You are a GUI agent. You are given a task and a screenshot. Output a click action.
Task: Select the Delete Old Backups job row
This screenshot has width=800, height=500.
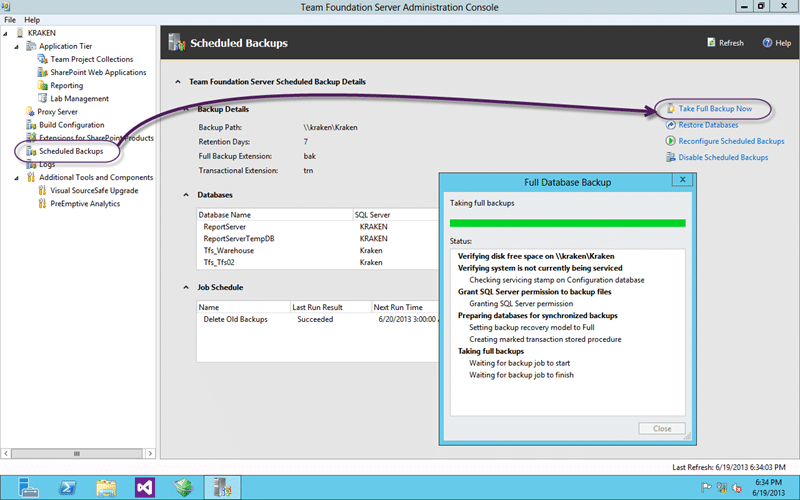318,319
